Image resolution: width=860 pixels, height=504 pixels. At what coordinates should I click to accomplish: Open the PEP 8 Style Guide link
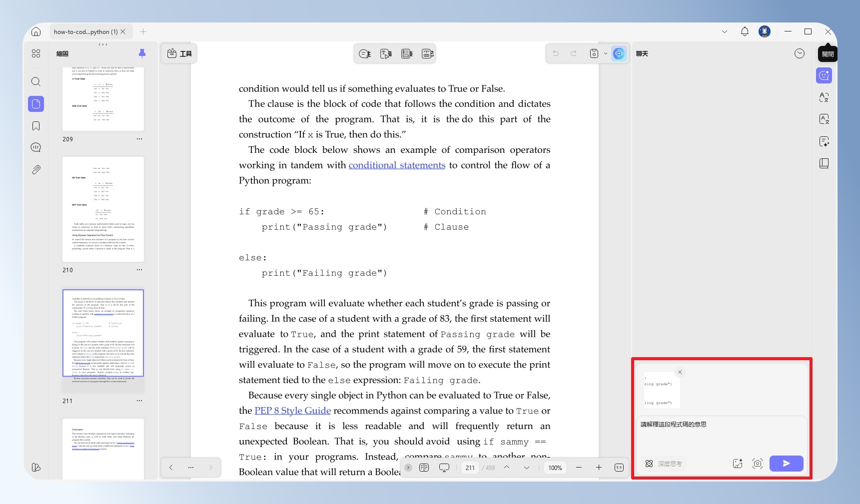[292, 411]
